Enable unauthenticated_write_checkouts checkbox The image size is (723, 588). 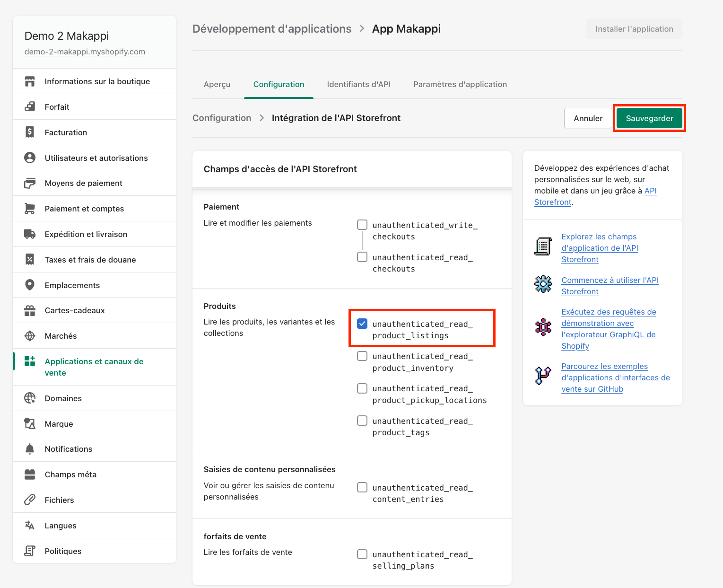click(x=362, y=225)
